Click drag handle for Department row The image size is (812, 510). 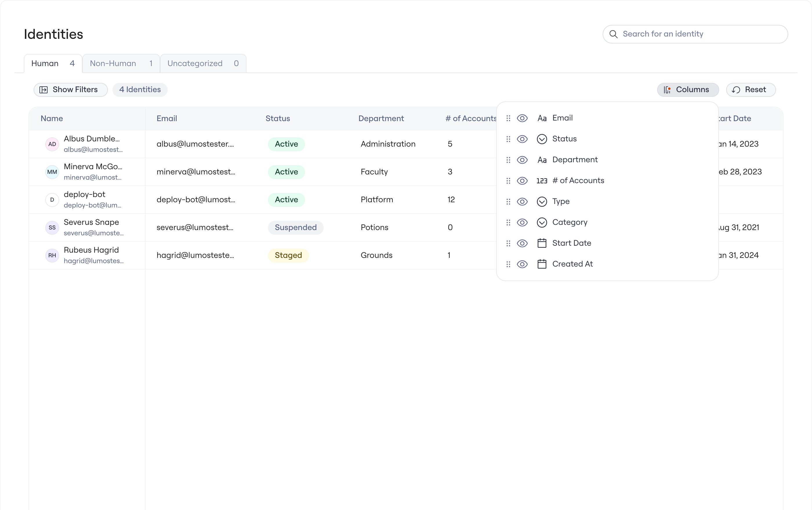[x=508, y=160]
